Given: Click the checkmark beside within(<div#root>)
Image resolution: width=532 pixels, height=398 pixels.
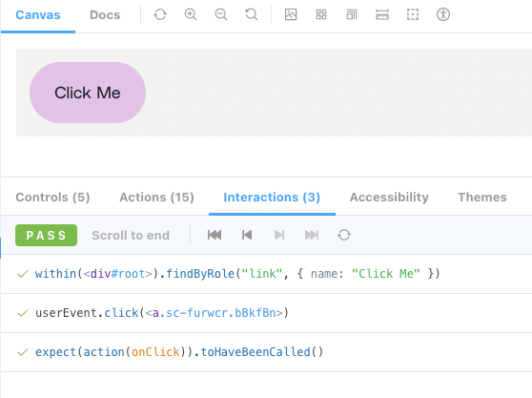Looking at the screenshot, I should coord(23,274).
